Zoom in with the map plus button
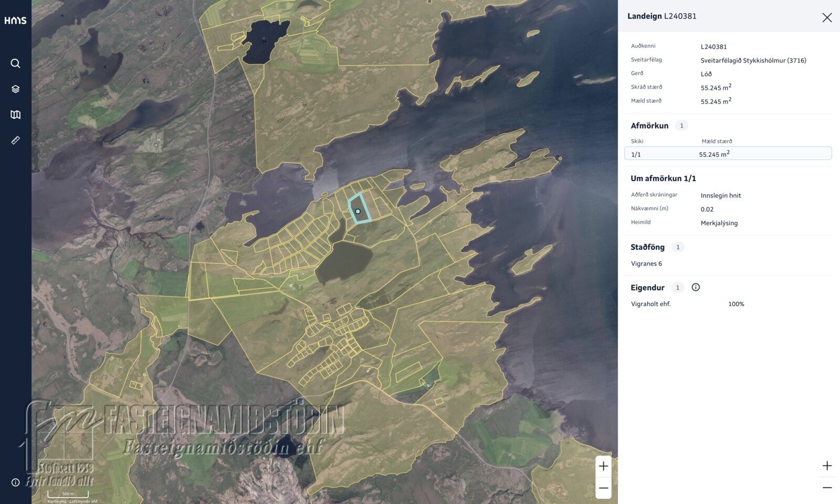 click(603, 466)
